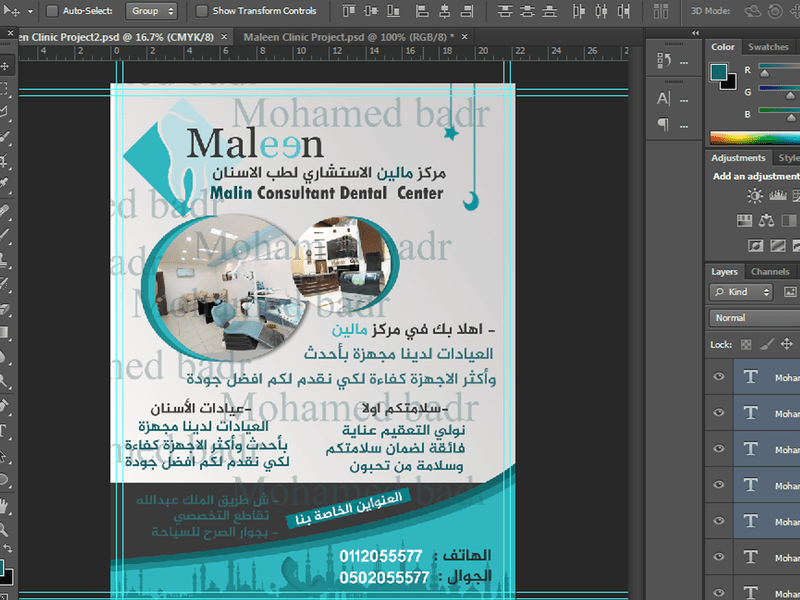Switch to the Swatches tab
This screenshot has width=800, height=600.
click(768, 47)
